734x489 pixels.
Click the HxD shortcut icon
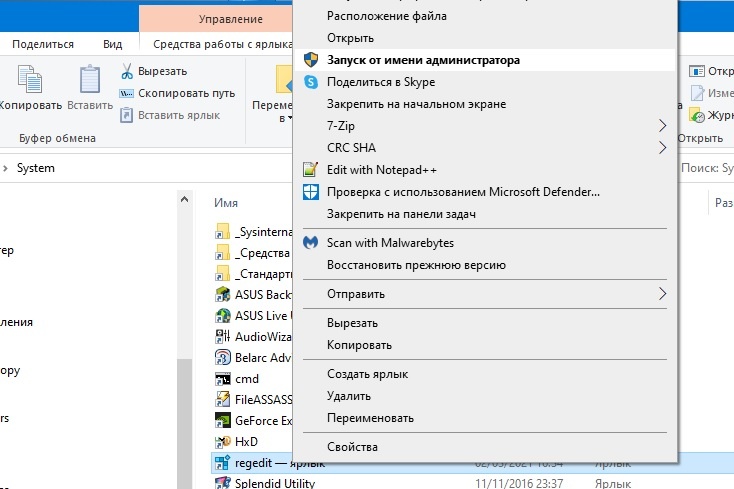(222, 441)
